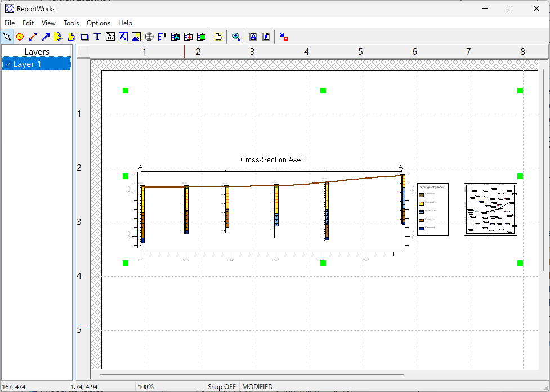This screenshot has width=550, height=392.
Task: Click the globe map tool
Action: click(149, 37)
